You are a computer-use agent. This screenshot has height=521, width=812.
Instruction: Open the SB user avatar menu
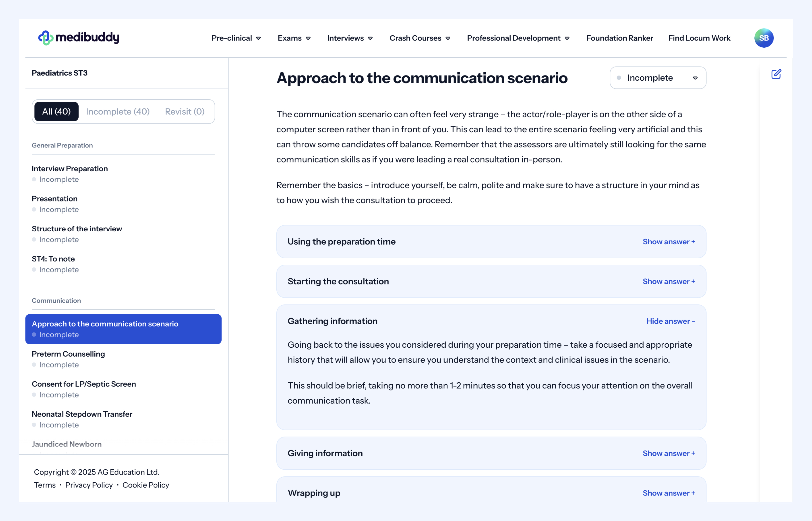[764, 38]
